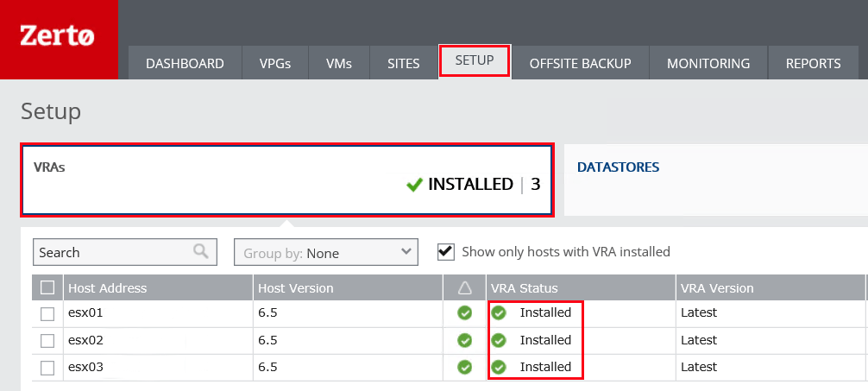This screenshot has height=391, width=868.
Task: Click the search magnifier icon
Action: click(x=201, y=251)
